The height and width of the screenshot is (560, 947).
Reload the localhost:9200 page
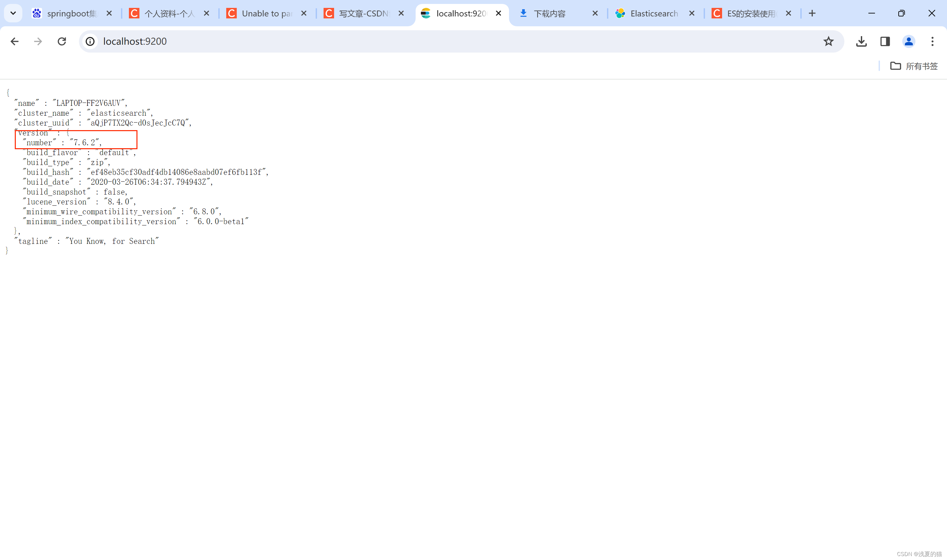pyautogui.click(x=62, y=41)
